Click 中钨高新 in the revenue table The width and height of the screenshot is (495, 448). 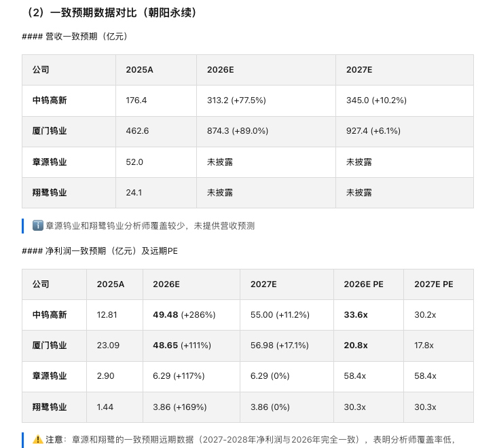point(50,100)
